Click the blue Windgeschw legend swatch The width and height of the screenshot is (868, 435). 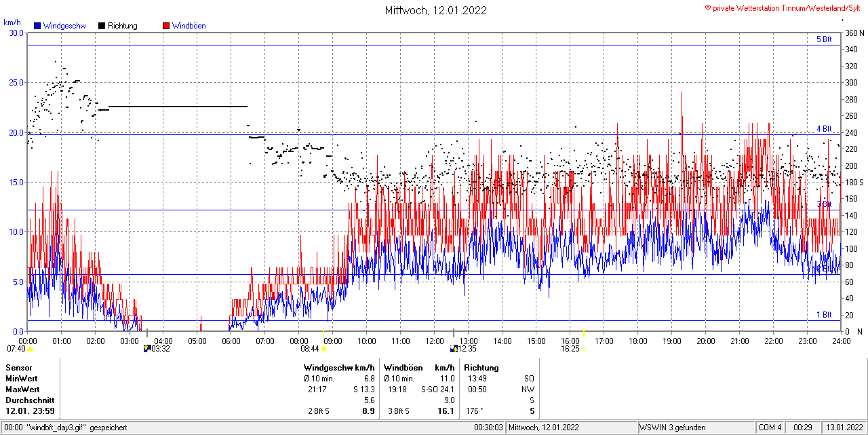pyautogui.click(x=37, y=26)
